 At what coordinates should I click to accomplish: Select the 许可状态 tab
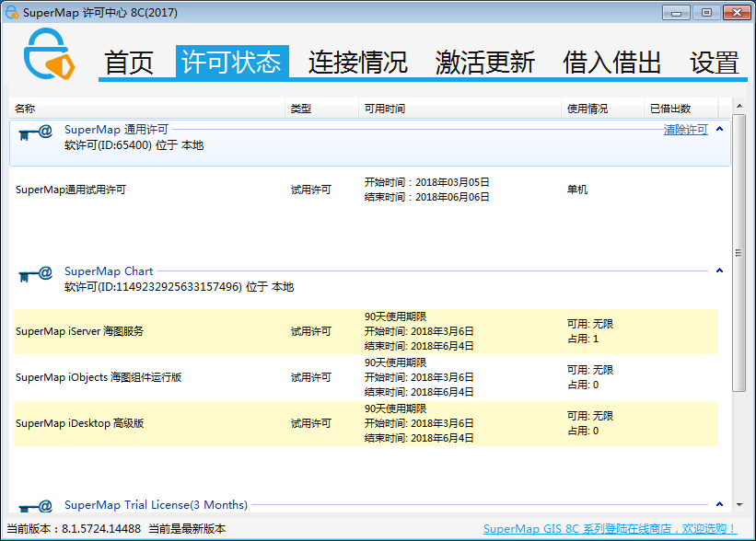232,62
